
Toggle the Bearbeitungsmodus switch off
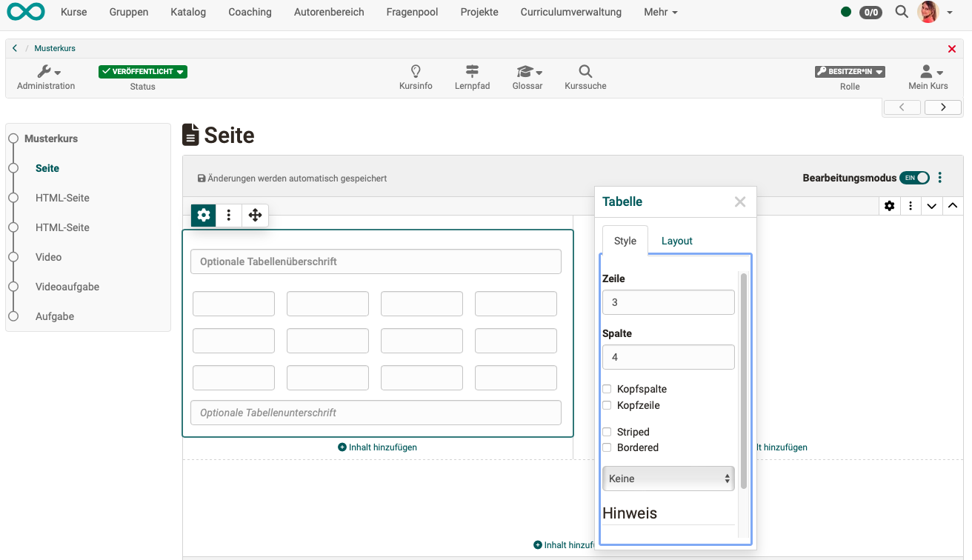[x=914, y=178]
